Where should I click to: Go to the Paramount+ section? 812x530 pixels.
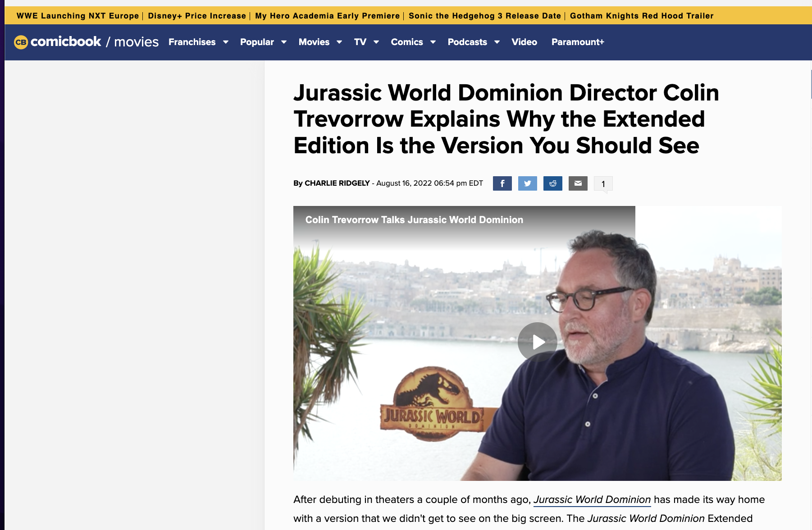tap(578, 42)
